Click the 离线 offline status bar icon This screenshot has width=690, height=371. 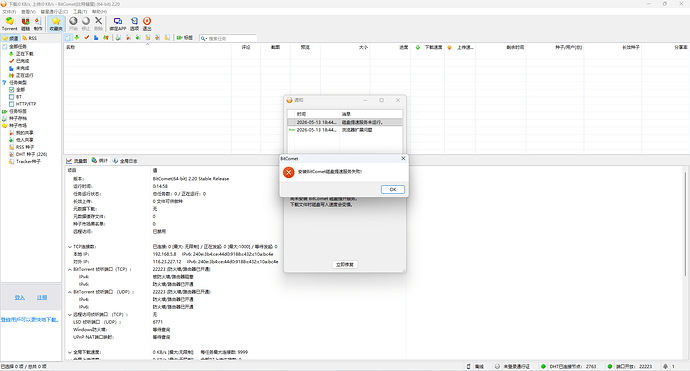pos(469,366)
